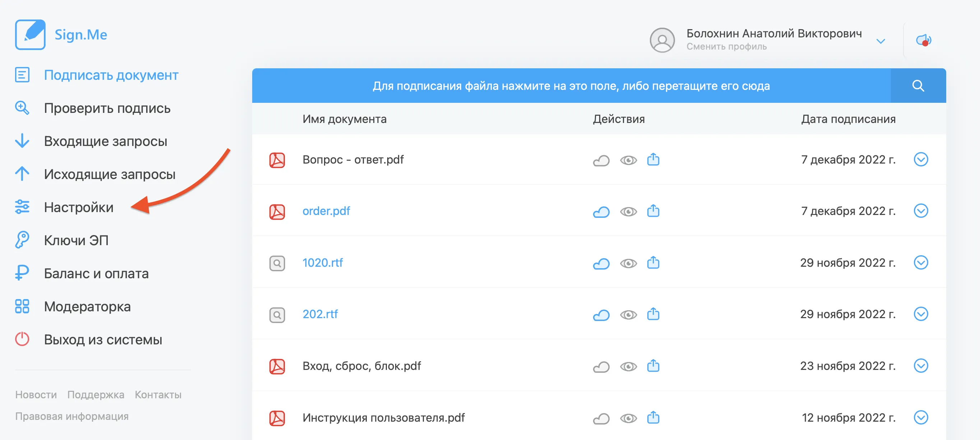Click cloud icon for Инструкция пользователя.pdf
980x440 pixels.
601,418
